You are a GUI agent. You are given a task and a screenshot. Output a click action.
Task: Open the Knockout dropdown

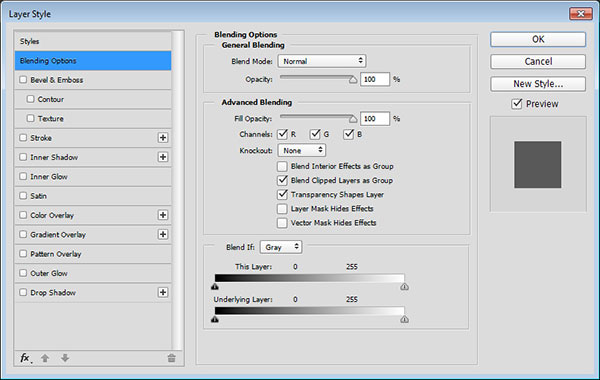pyautogui.click(x=302, y=150)
